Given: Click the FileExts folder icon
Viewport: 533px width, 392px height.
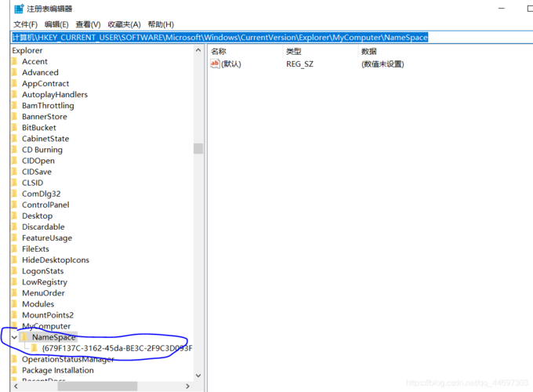Looking at the screenshot, I should (14, 249).
